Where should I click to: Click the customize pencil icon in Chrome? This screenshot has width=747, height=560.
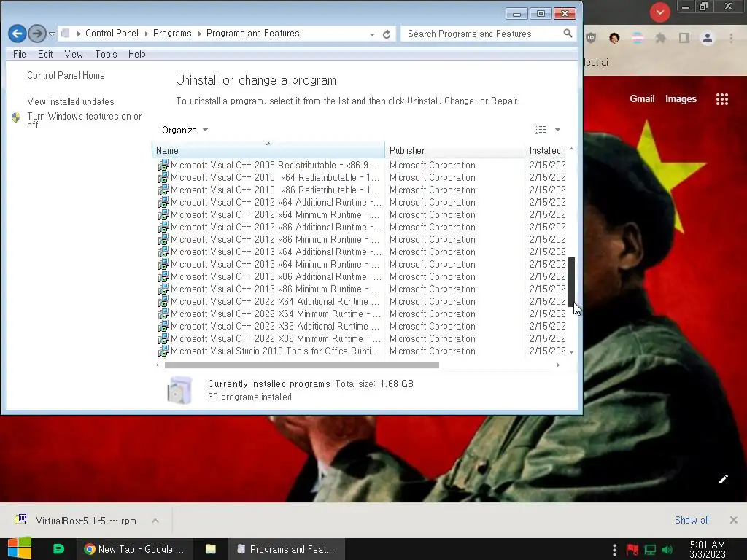(x=723, y=479)
